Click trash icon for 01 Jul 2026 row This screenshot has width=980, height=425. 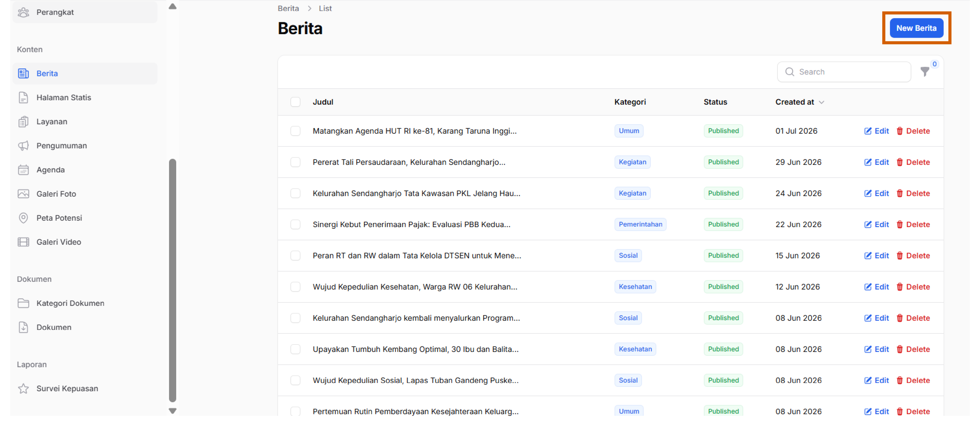click(900, 131)
